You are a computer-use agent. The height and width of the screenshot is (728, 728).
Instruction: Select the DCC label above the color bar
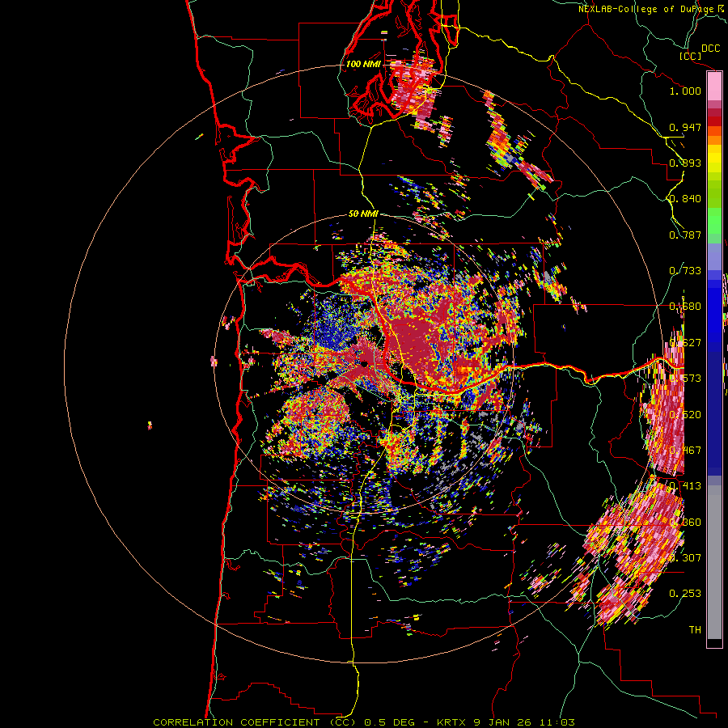pyautogui.click(x=710, y=49)
